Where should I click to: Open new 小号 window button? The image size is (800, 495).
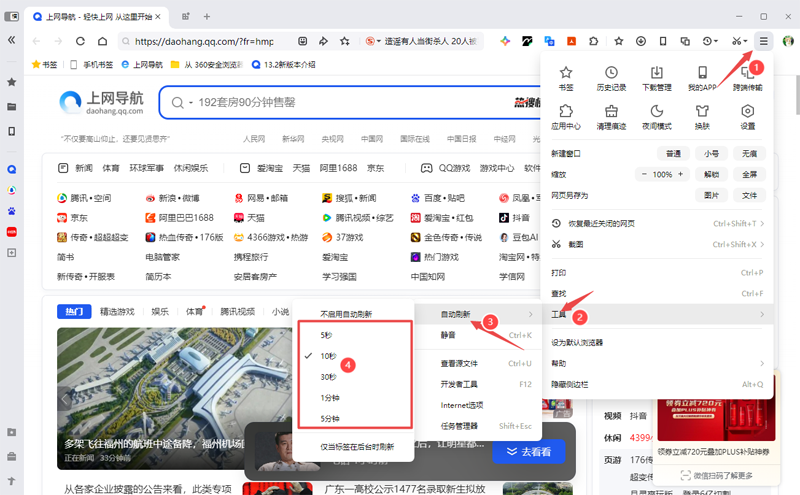[x=711, y=154]
